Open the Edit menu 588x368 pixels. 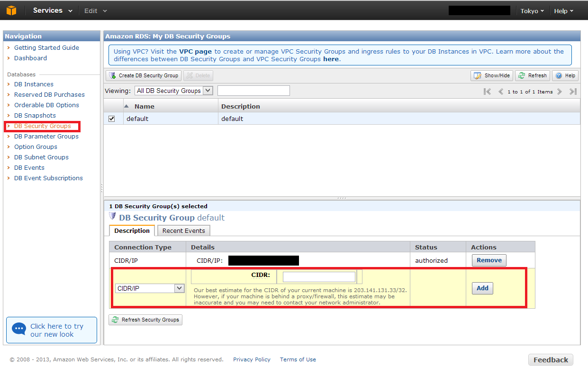click(x=95, y=11)
